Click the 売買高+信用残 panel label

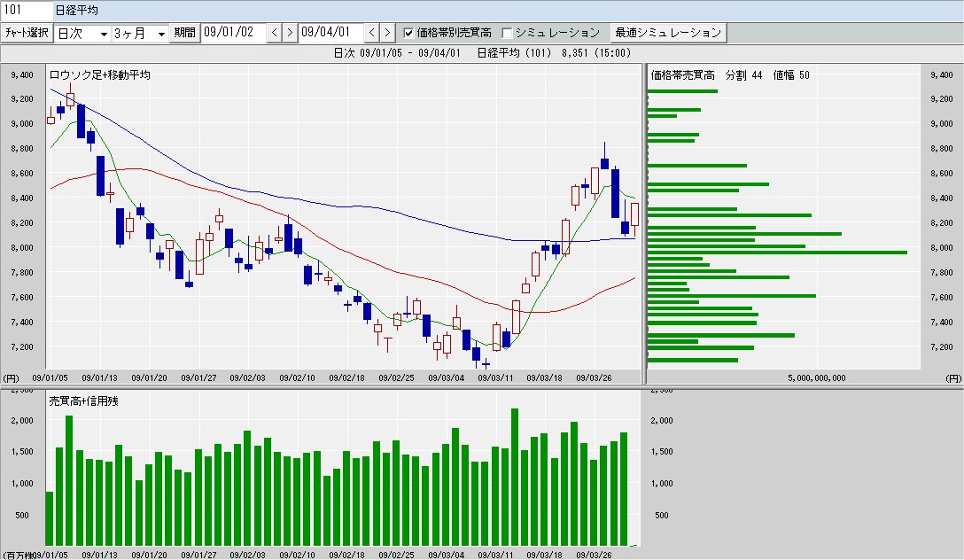point(83,401)
